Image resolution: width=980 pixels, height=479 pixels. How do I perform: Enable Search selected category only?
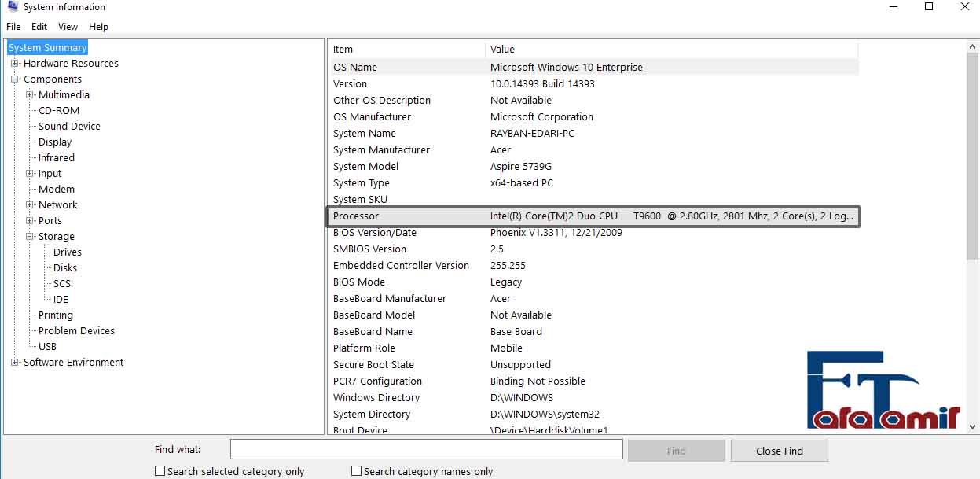[x=160, y=471]
